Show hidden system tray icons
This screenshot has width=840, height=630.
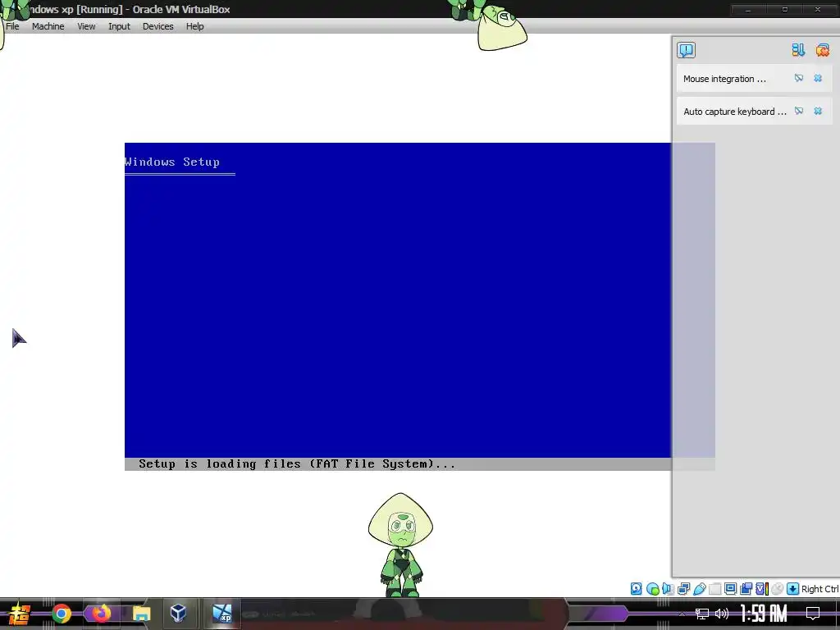pyautogui.click(x=682, y=614)
